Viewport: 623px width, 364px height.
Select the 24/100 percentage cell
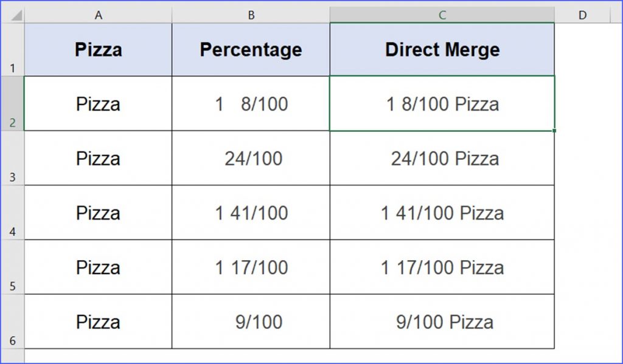(251, 159)
